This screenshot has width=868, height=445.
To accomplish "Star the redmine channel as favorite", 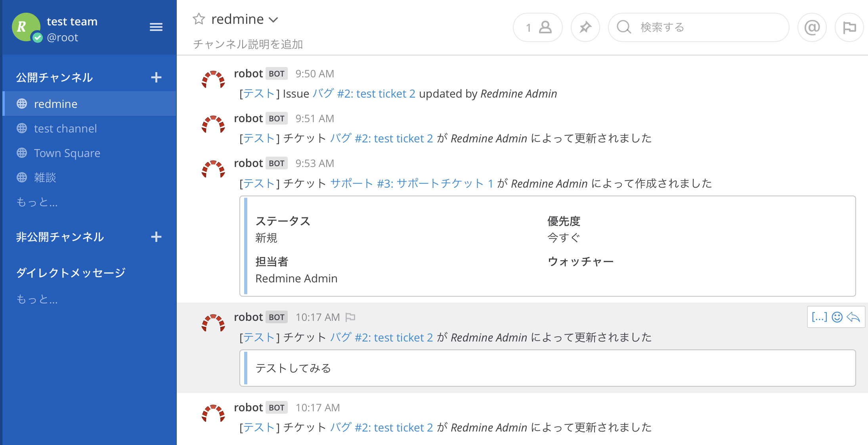I will 198,19.
